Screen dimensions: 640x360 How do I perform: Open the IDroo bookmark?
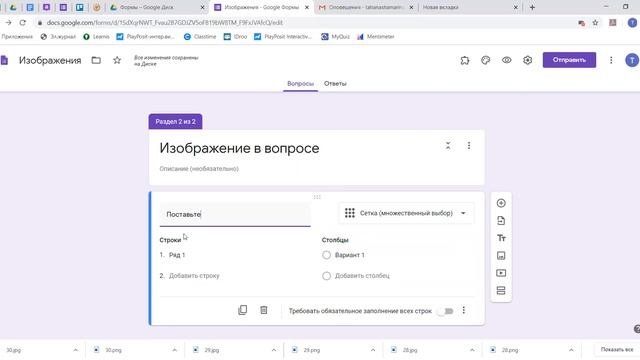(x=236, y=37)
